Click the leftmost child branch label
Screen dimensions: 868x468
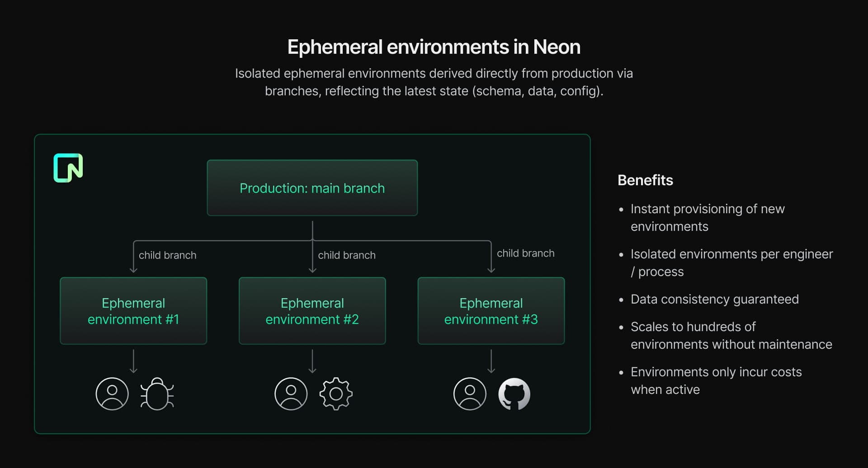[x=167, y=255]
